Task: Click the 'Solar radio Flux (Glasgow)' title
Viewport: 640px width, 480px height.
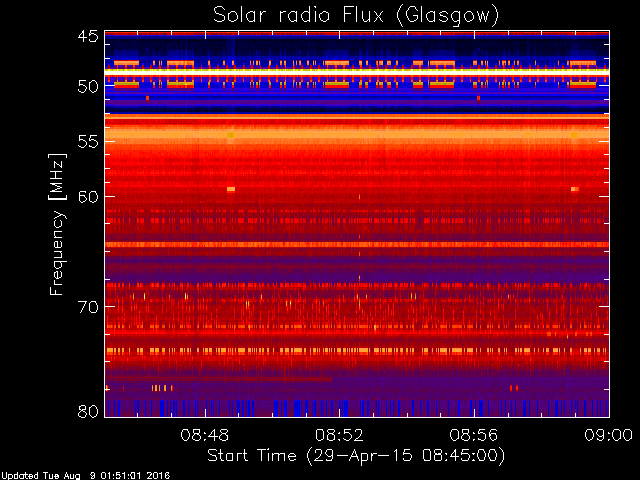Action: click(x=355, y=14)
